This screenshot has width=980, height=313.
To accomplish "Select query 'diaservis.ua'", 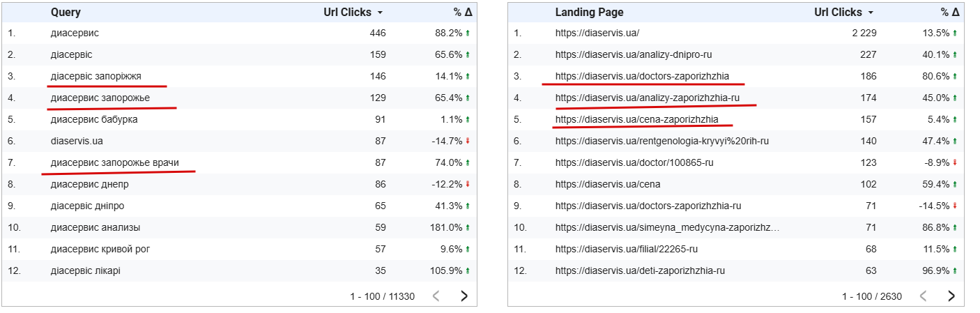I will click(x=77, y=141).
